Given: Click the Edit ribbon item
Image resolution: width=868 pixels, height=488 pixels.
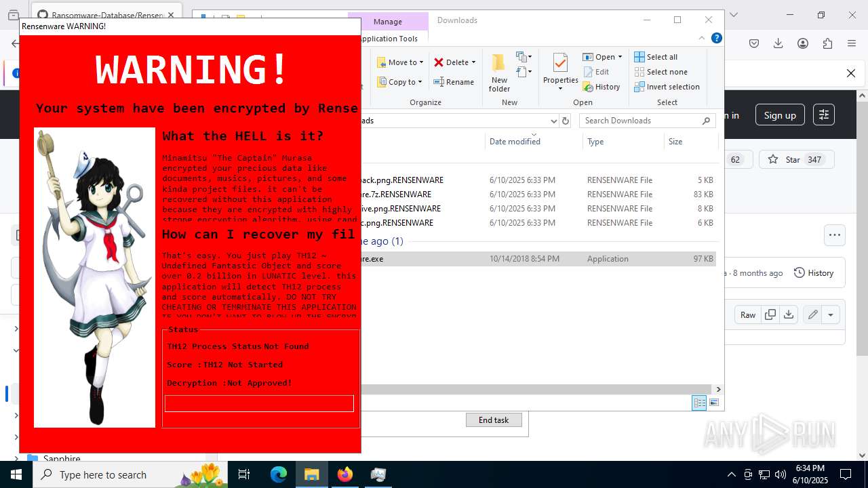Looking at the screenshot, I should (x=595, y=72).
